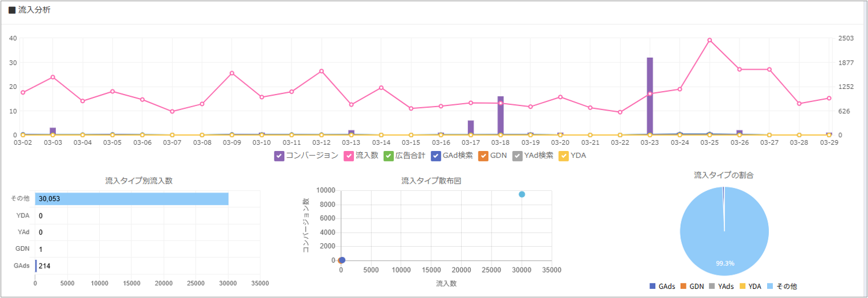Click the 流入分析 section header icon
868x298 pixels.
[12, 10]
